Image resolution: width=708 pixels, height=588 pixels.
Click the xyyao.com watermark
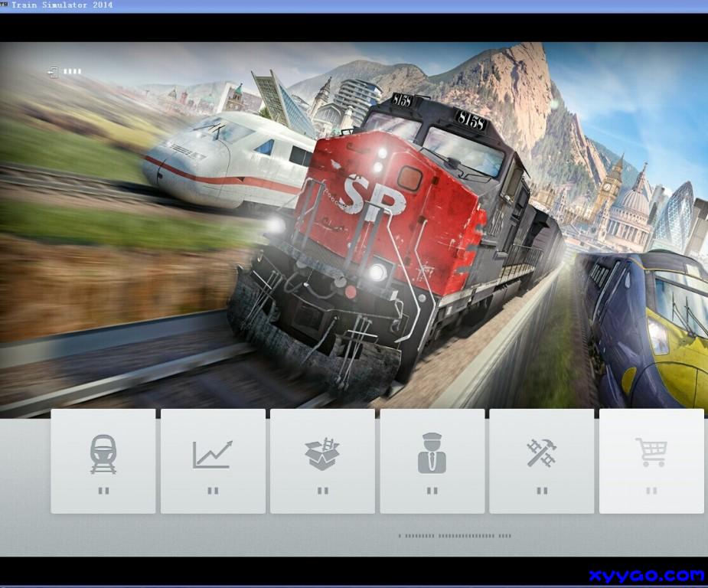647,575
